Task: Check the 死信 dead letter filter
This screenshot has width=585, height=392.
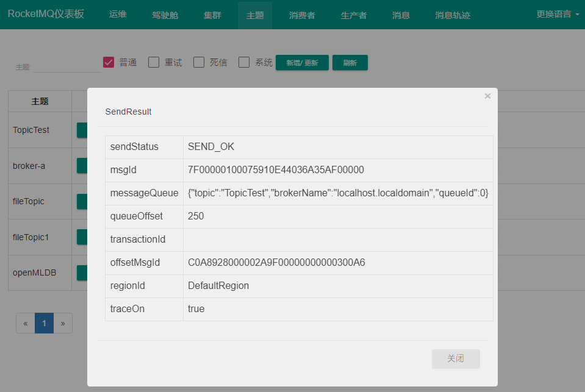Action: click(x=198, y=62)
